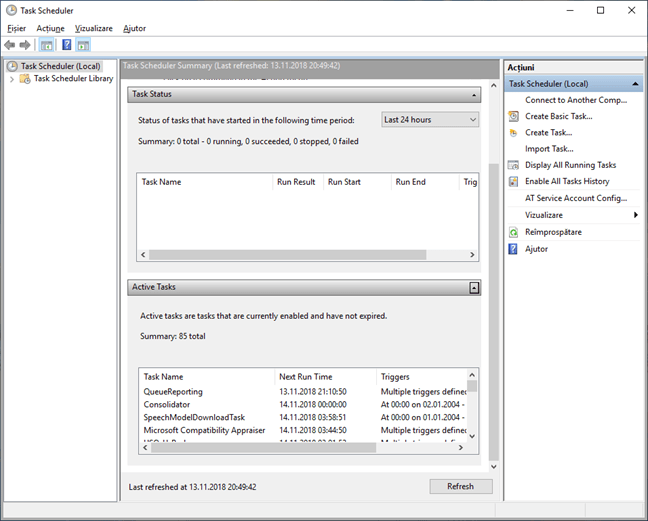
Task: Click summary pane scroll down arrow
Action: (493, 466)
